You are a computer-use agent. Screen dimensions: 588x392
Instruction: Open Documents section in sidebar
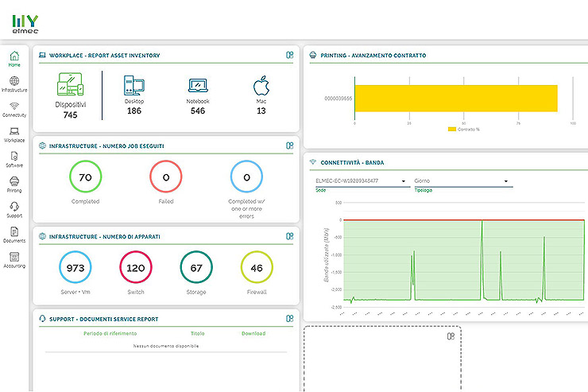pyautogui.click(x=14, y=235)
